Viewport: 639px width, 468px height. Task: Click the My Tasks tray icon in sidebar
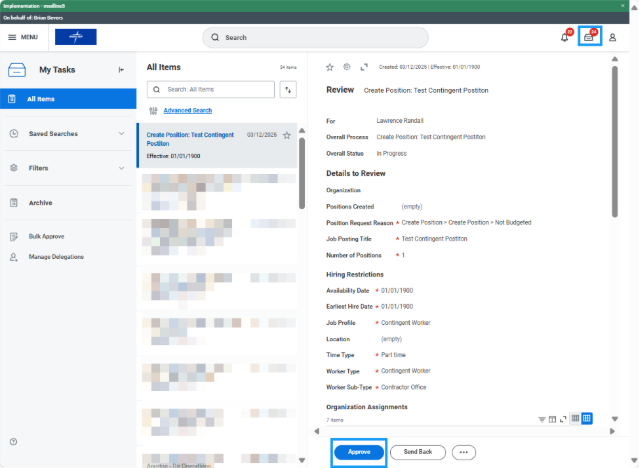point(17,70)
